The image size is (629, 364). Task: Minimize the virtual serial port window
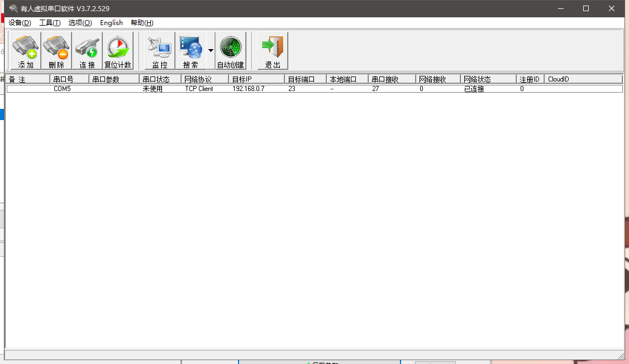[x=561, y=8]
